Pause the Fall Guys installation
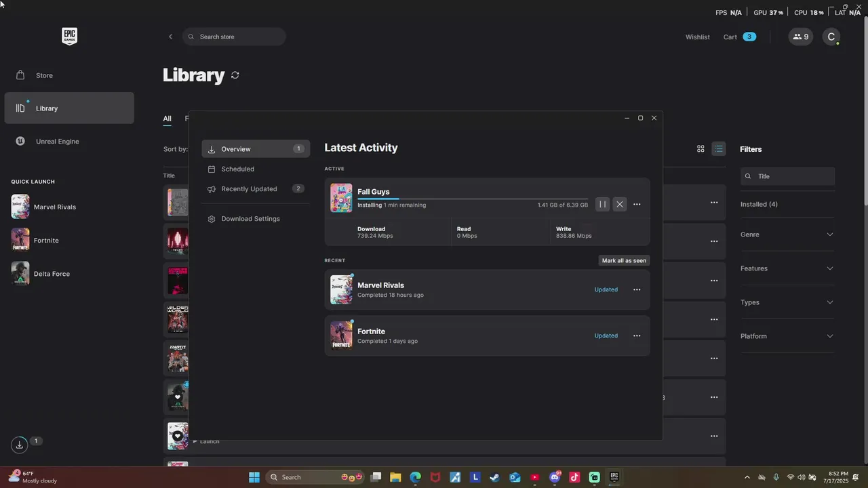The image size is (868, 488). click(602, 204)
